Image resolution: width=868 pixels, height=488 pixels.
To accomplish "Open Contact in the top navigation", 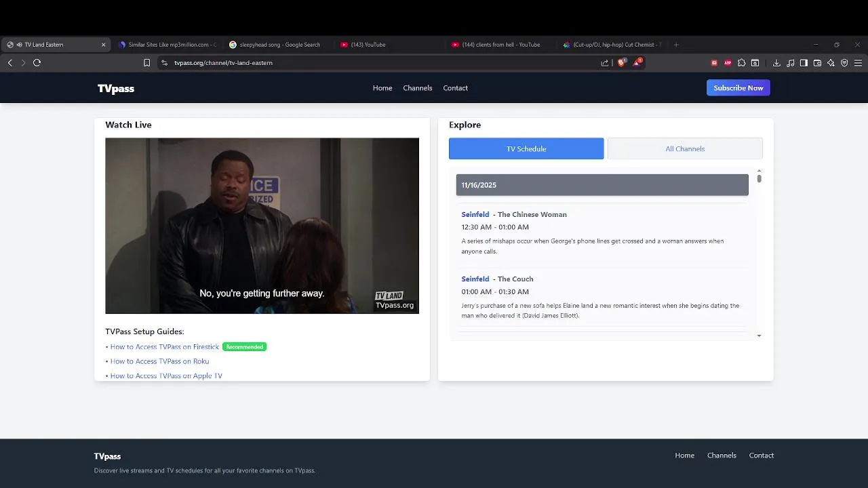I will click(x=455, y=88).
